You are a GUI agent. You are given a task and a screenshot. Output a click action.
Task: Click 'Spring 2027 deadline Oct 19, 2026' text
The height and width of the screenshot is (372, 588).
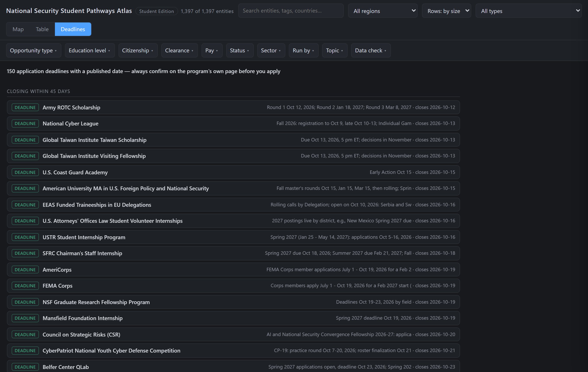[x=374, y=318]
